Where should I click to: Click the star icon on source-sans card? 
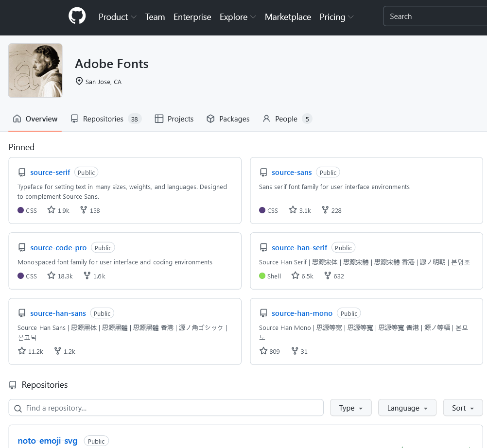tap(293, 210)
